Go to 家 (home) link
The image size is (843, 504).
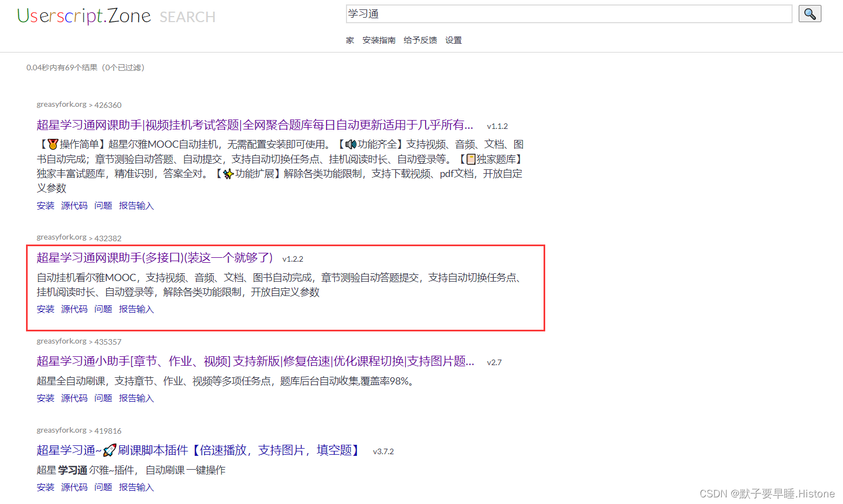pos(349,40)
